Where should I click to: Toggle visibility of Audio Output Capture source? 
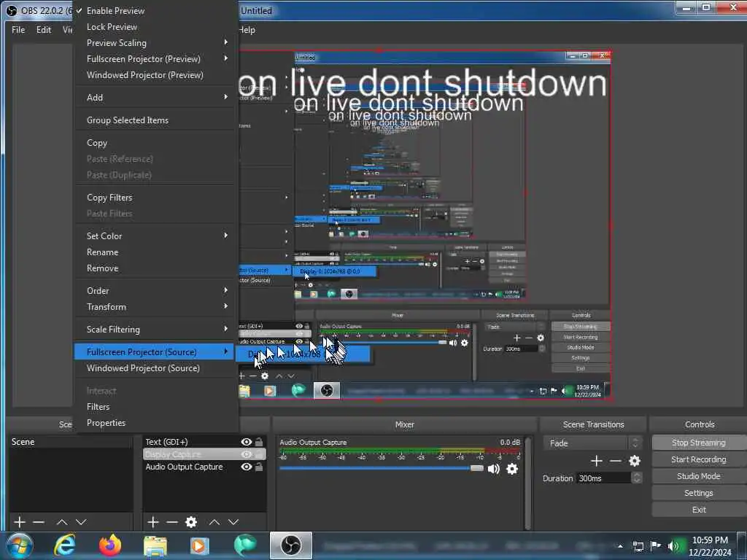pyautogui.click(x=247, y=467)
